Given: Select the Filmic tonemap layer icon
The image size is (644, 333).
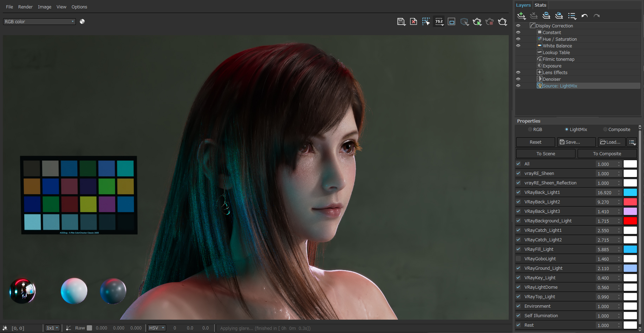Looking at the screenshot, I should pos(540,59).
